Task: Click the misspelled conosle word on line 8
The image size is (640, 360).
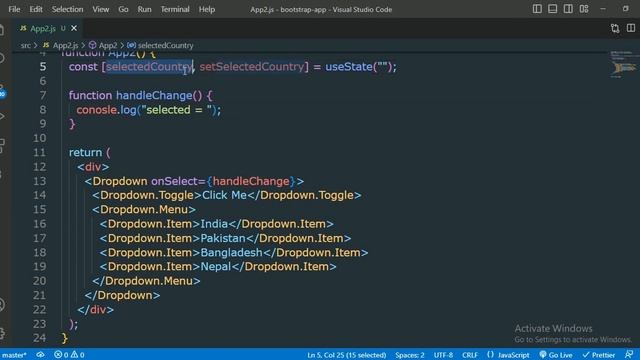Action: pos(97,110)
